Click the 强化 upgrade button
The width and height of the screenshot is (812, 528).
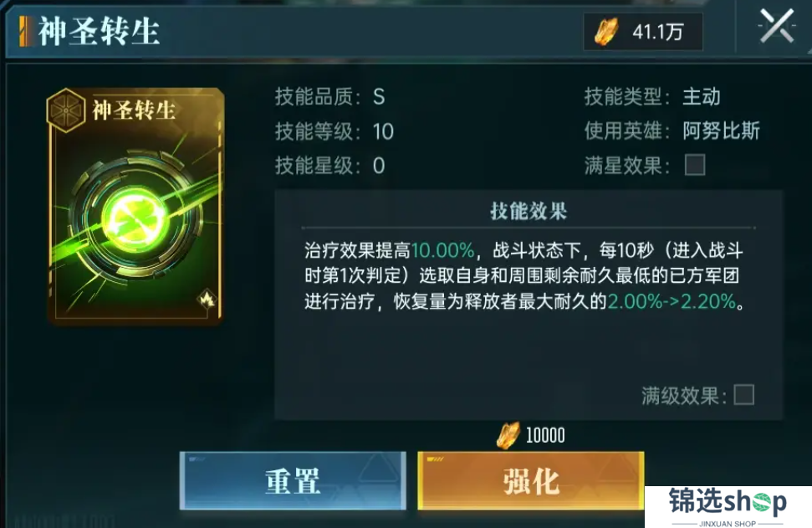531,480
